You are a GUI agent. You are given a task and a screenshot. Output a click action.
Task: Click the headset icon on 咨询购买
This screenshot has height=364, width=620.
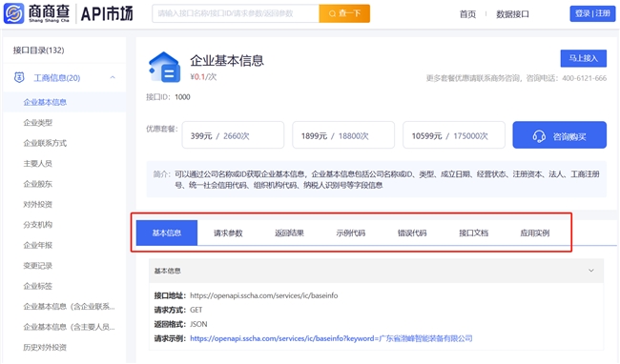click(539, 136)
